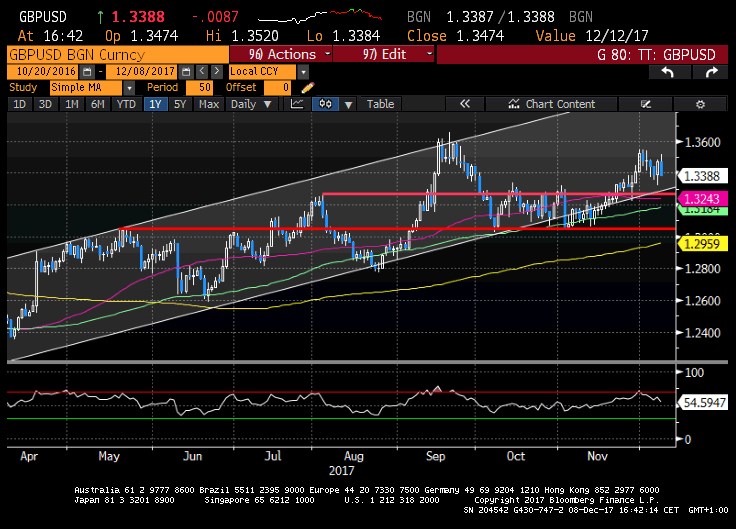The image size is (736, 529).
Task: Click the redo arrow button
Action: pos(711,73)
